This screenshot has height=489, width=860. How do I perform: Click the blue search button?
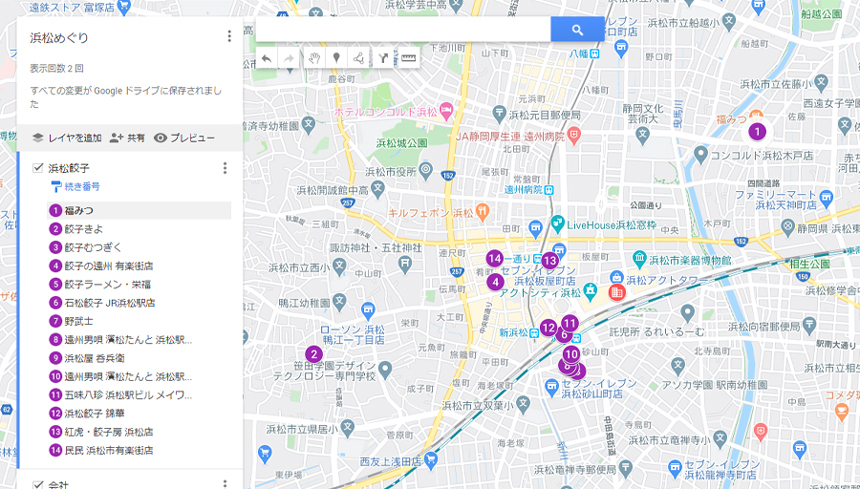click(577, 30)
